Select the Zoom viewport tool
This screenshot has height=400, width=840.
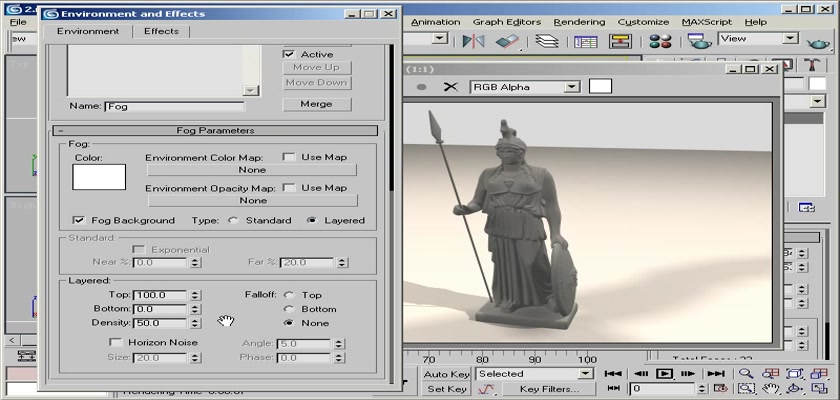tap(746, 374)
